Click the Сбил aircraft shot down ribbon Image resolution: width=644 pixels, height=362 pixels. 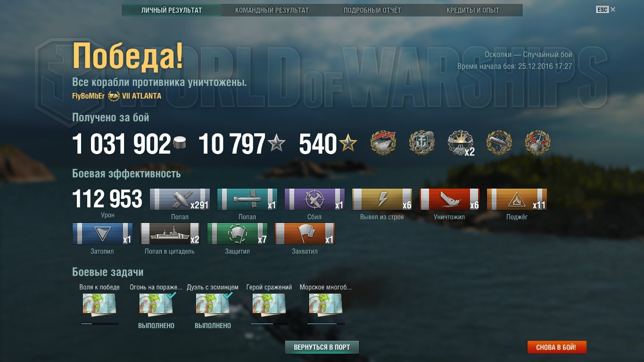[x=314, y=199]
